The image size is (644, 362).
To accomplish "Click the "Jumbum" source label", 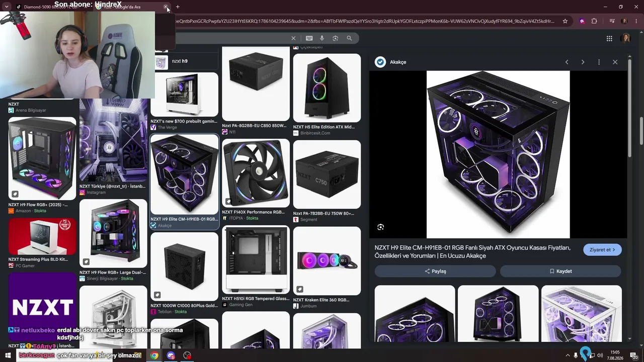I will [308, 306].
